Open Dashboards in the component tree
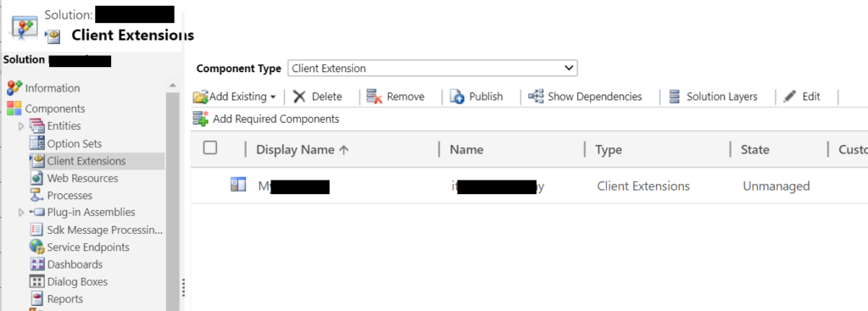The image size is (868, 311). pos(75,264)
